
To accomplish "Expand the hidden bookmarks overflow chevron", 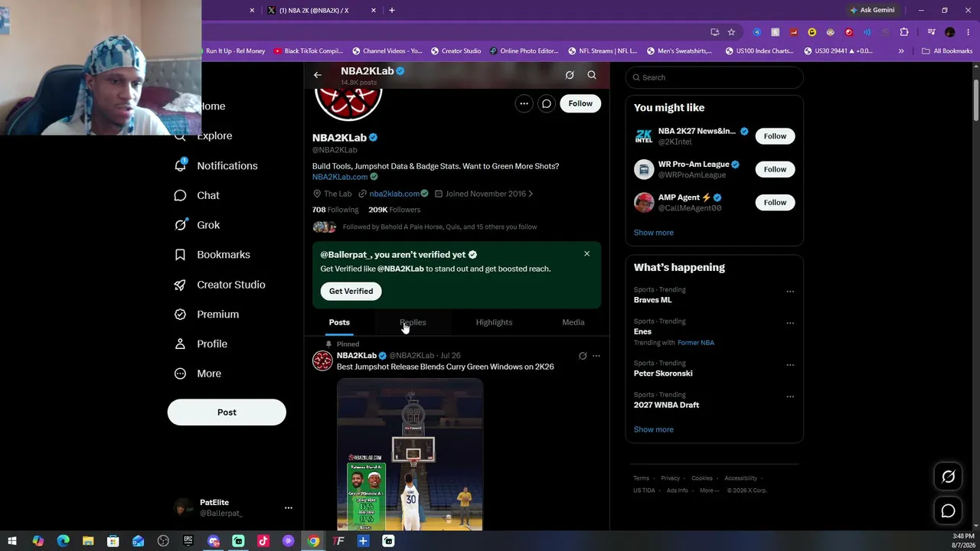I will [x=901, y=51].
